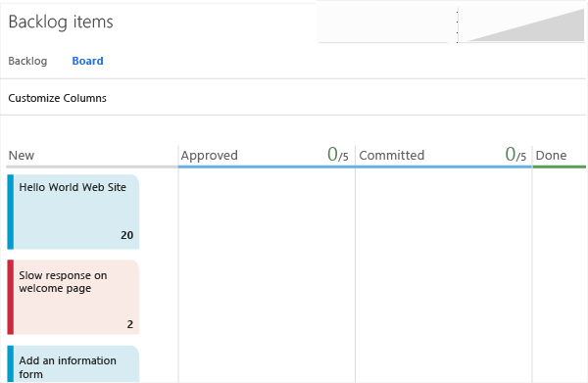Click the cumulative flow chart thumbnail
The height and width of the screenshot is (383, 588).
tap(521, 24)
